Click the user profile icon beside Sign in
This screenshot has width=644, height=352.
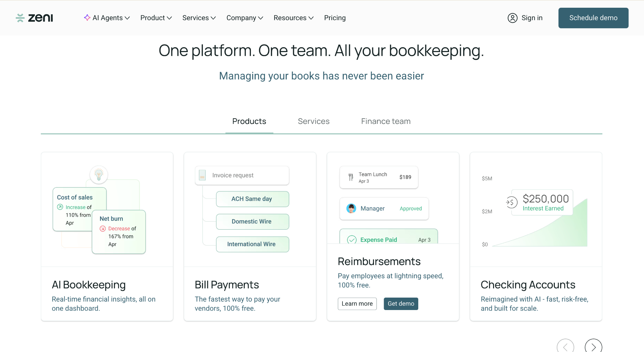(x=513, y=18)
